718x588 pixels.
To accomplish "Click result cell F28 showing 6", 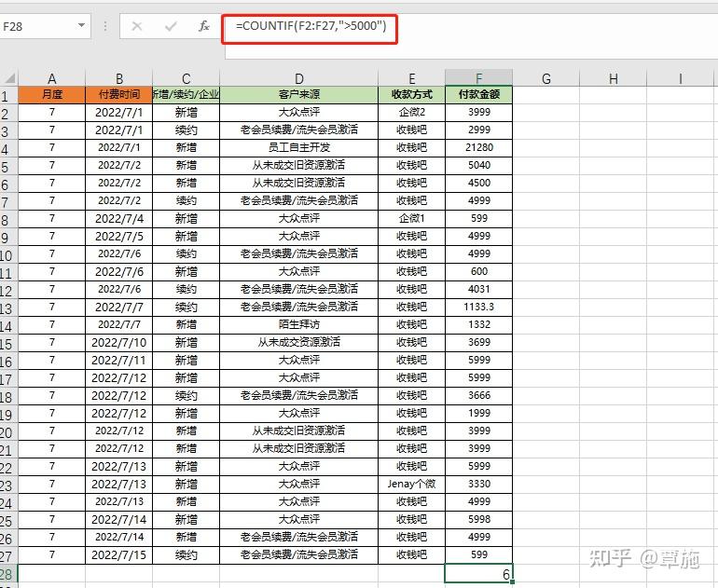I will (479, 573).
